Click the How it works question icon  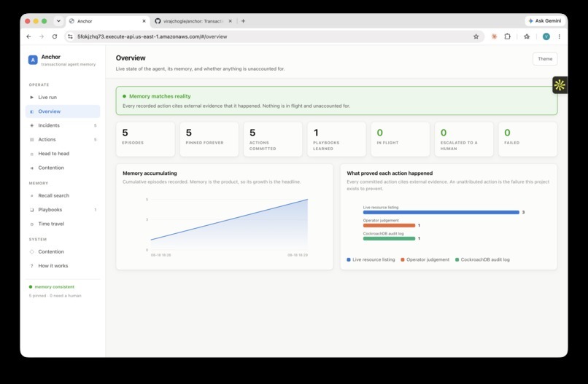[31, 266]
